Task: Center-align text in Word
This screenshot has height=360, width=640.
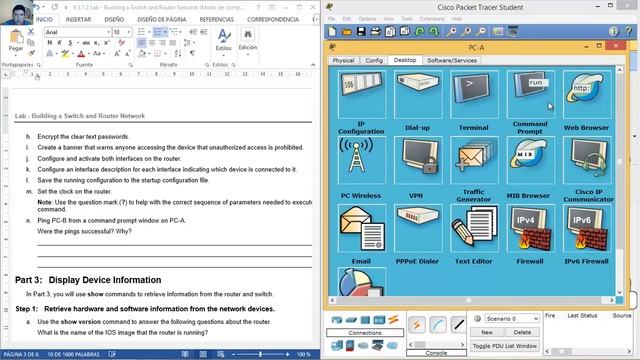Action: (x=152, y=42)
